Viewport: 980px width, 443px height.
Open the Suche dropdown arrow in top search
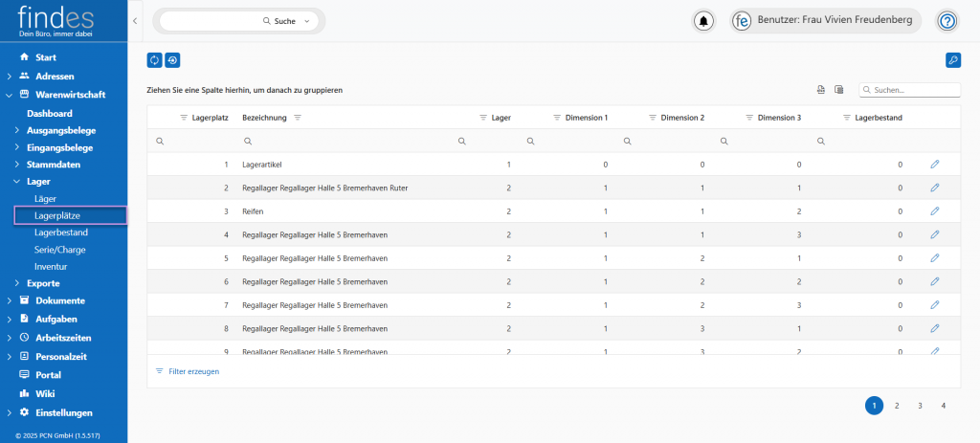(x=306, y=21)
